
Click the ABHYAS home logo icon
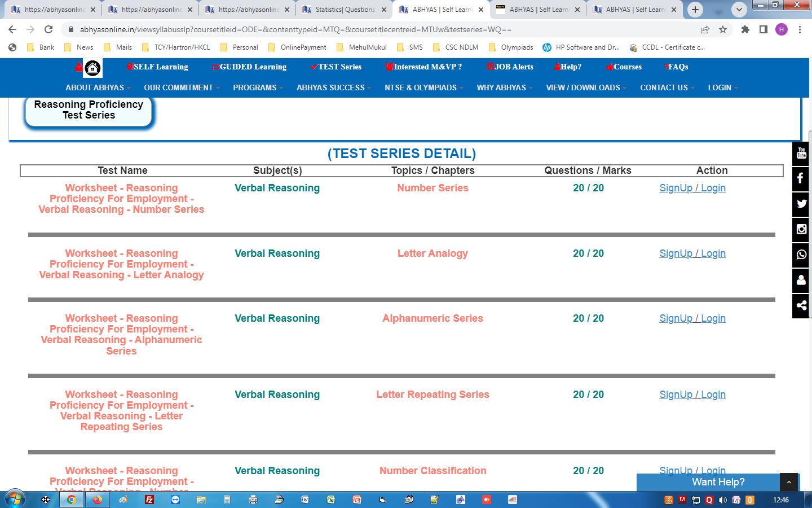pyautogui.click(x=92, y=68)
